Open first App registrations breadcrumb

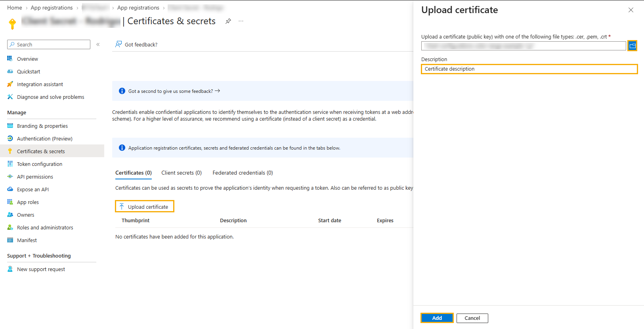[x=52, y=8]
